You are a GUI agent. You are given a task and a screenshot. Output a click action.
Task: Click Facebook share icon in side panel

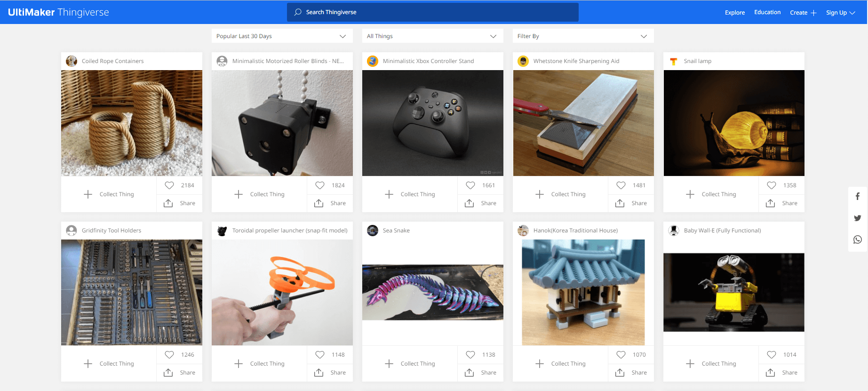858,196
